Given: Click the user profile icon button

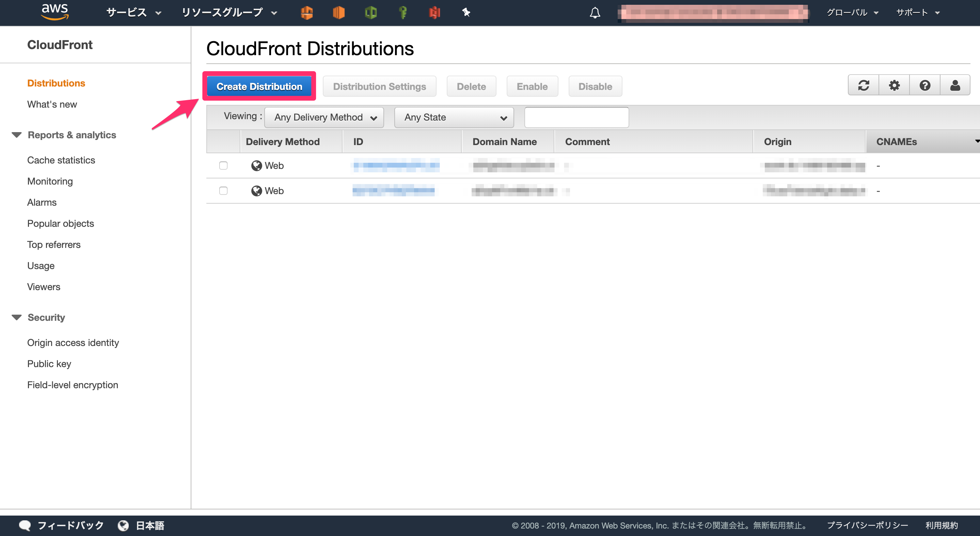Looking at the screenshot, I should pos(955,85).
